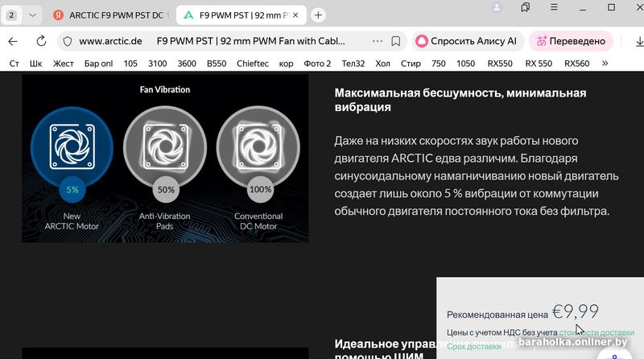Open the B550 bookmark
The image size is (644, 359).
coord(217,64)
